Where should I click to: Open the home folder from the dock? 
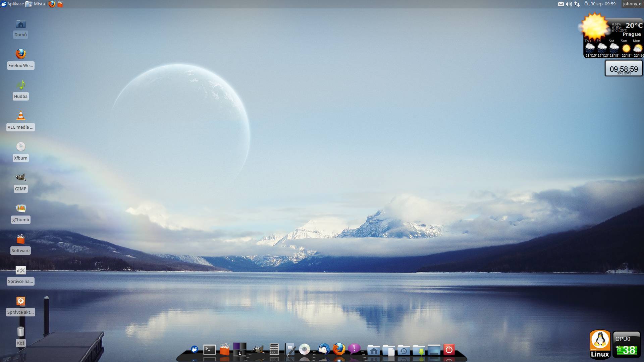373,350
